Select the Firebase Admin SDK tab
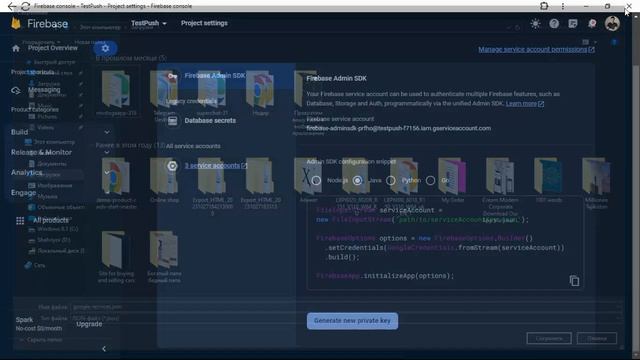This screenshot has width=640, height=360. click(227, 76)
